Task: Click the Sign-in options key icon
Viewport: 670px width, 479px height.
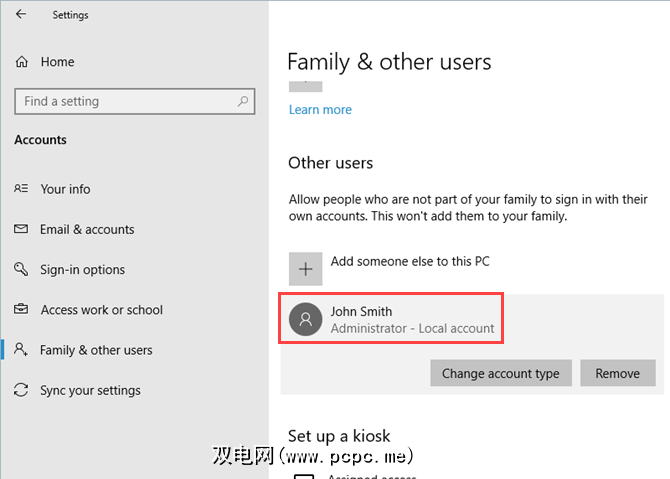Action: coord(21,270)
